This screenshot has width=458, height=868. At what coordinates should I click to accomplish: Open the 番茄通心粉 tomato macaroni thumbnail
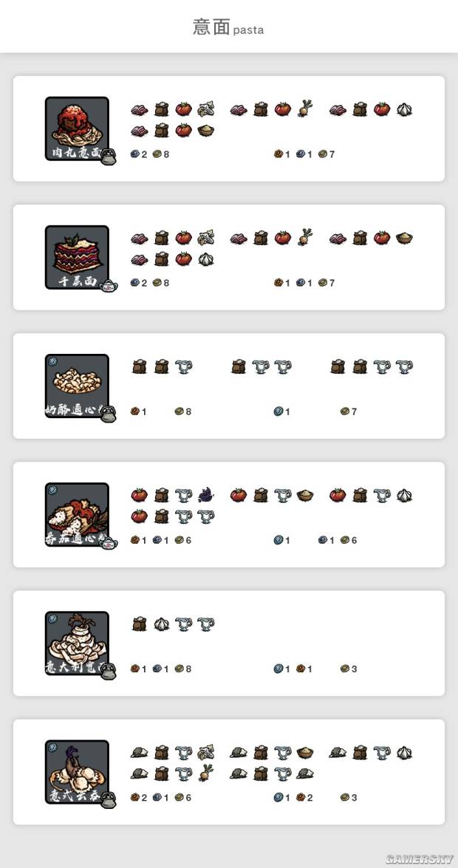tap(77, 514)
